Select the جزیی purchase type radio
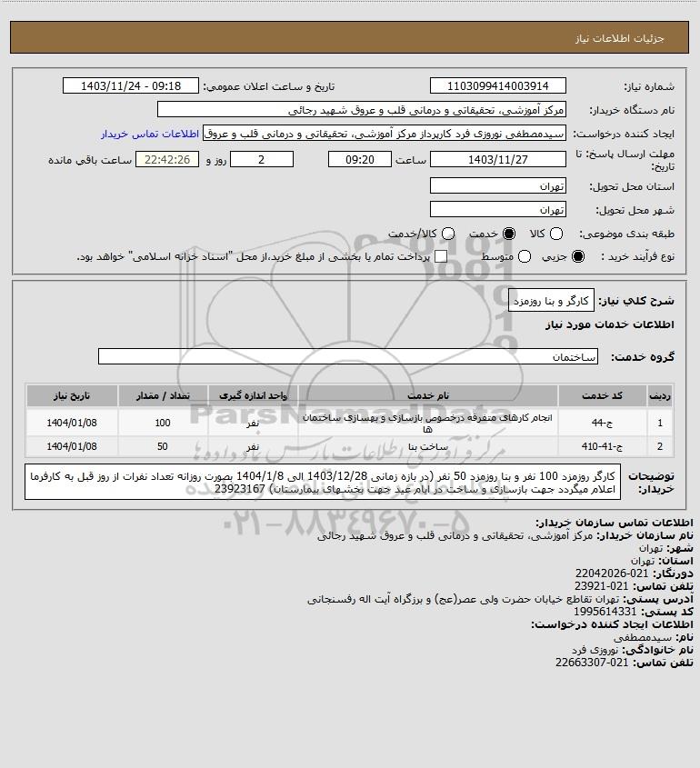 click(x=578, y=256)
